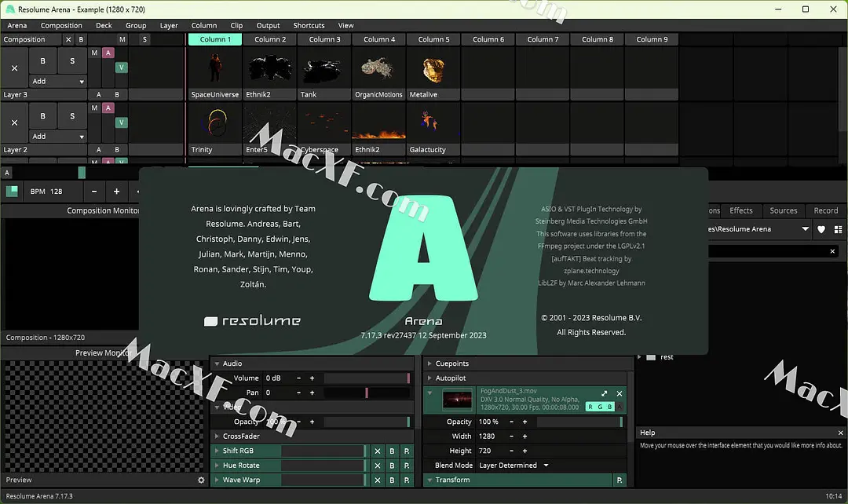848x504 pixels.
Task: Remove the Hue Rotate effect
Action: [x=378, y=466]
